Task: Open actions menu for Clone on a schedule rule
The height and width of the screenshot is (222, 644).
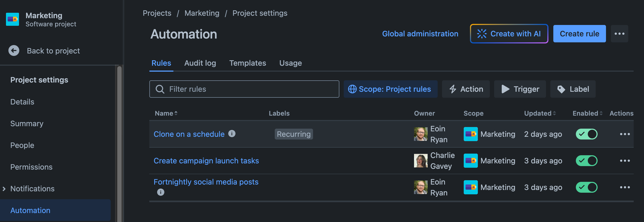Action: pos(625,134)
